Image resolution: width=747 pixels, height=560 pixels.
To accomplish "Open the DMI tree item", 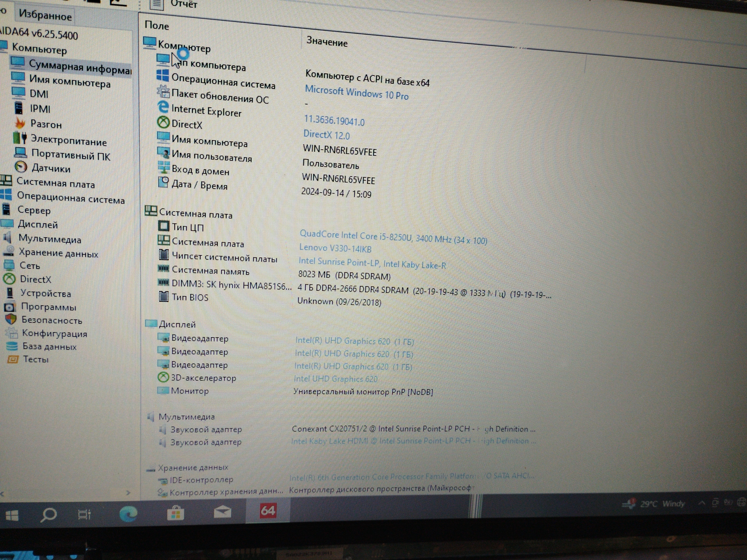I will pos(39,94).
